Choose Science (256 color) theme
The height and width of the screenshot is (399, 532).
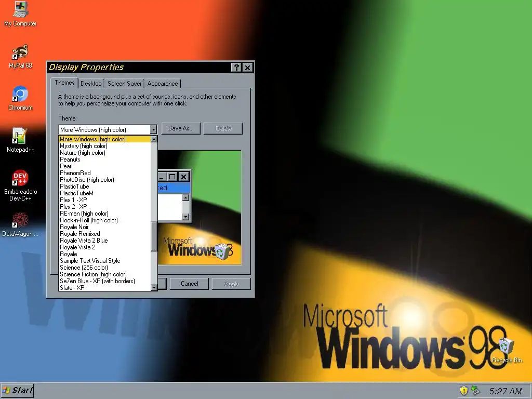[x=104, y=268]
